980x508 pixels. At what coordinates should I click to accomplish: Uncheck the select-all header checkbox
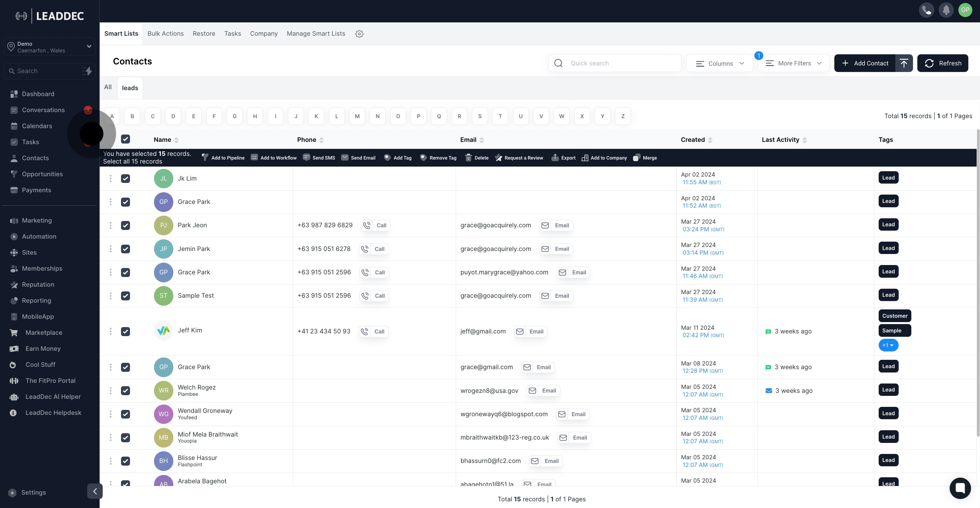(126, 139)
